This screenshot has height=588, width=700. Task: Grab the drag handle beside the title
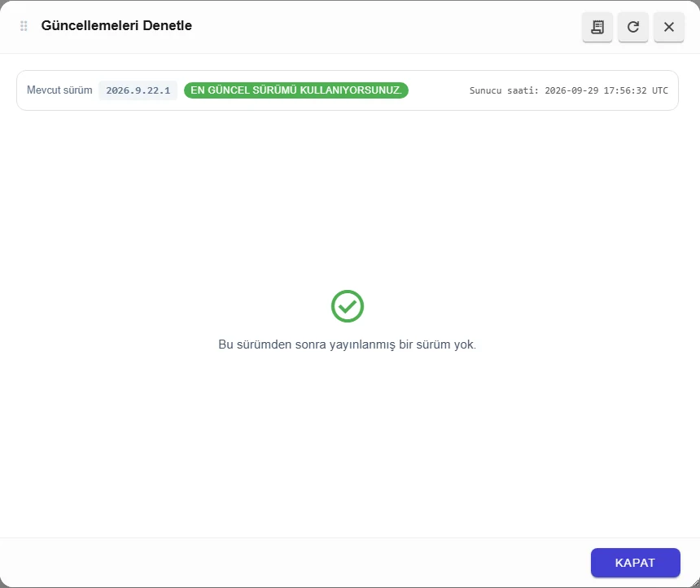point(24,26)
